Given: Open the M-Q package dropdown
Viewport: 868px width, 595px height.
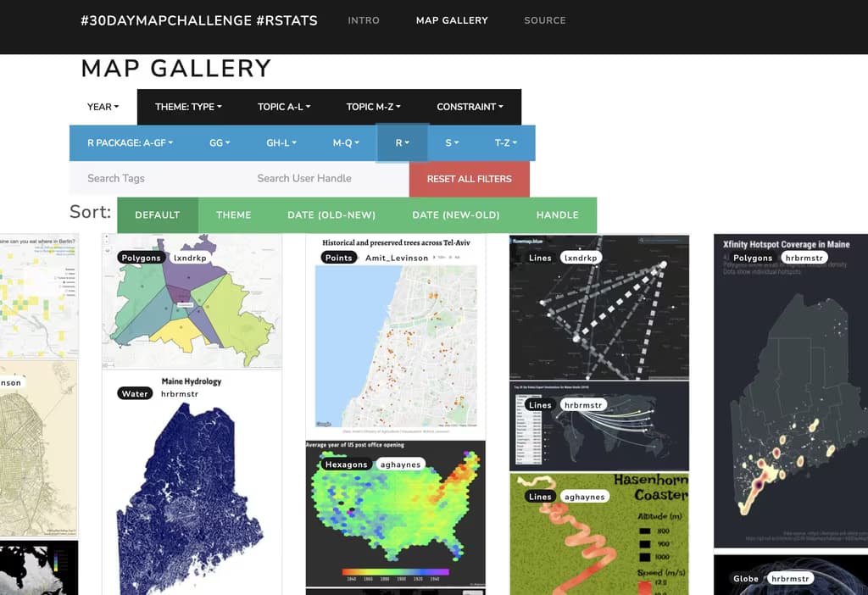Looking at the screenshot, I should point(344,142).
